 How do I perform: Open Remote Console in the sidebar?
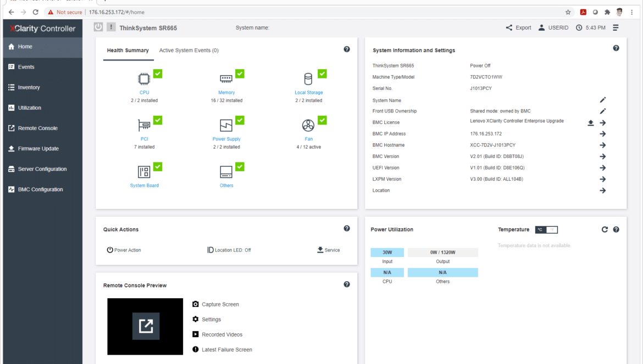click(x=43, y=128)
